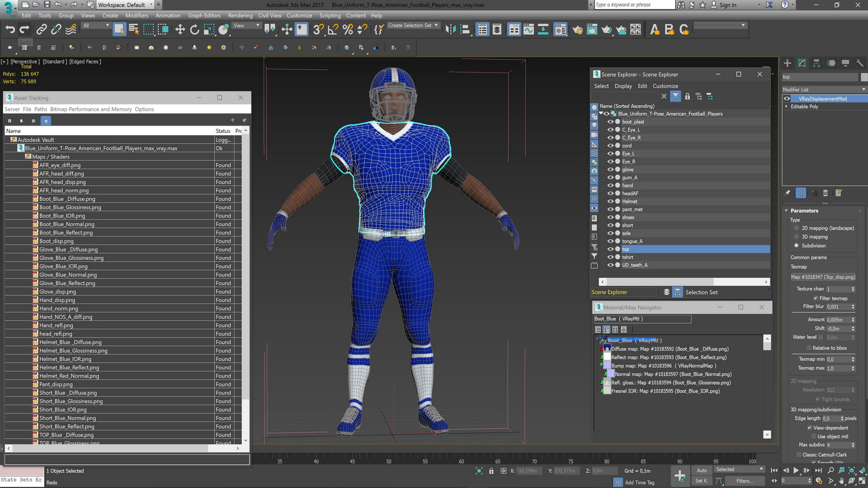Open Select by Name tool
Viewport: 868px width, 488px height.
pos(134,30)
